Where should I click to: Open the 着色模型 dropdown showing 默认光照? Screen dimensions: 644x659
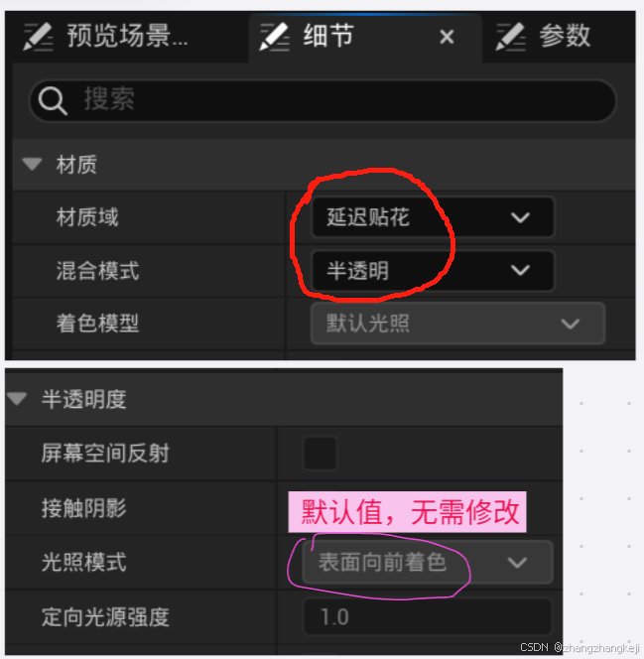tap(457, 324)
